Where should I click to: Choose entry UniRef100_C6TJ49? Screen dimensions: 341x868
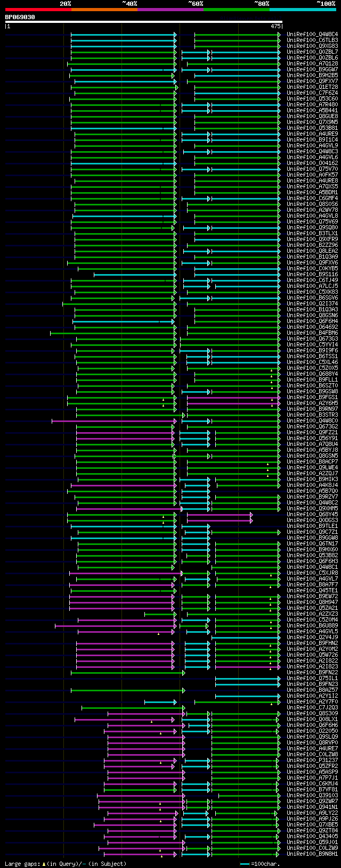click(312, 280)
